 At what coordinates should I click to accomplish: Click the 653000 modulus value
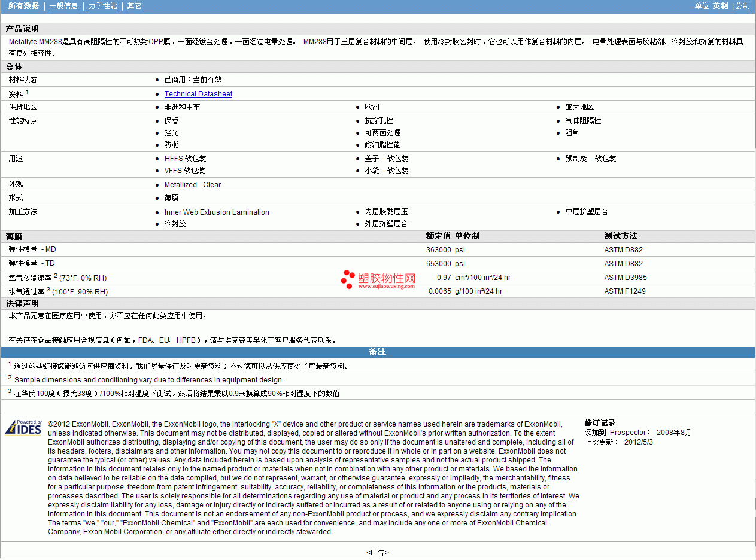[439, 264]
